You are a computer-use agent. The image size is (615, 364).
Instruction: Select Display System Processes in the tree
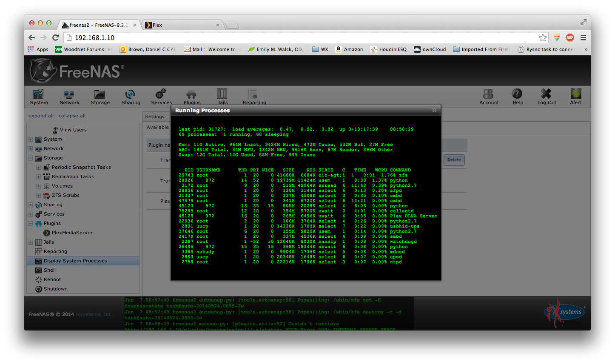click(83, 261)
